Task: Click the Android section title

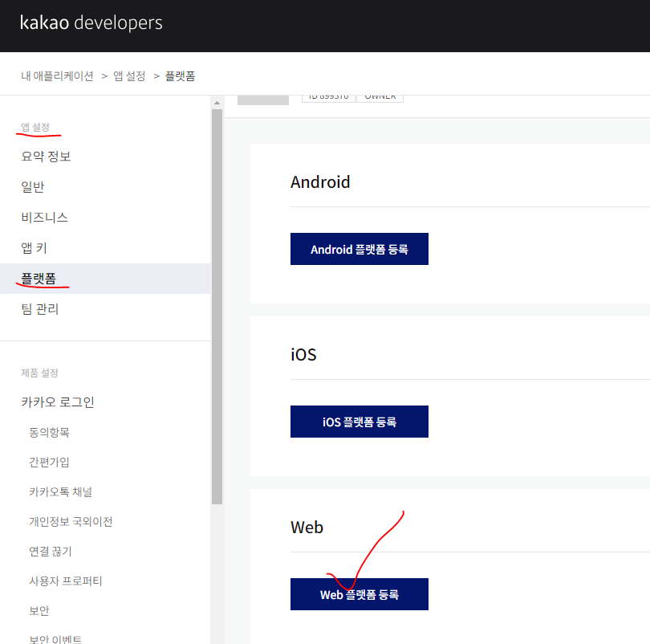Action: (x=320, y=182)
